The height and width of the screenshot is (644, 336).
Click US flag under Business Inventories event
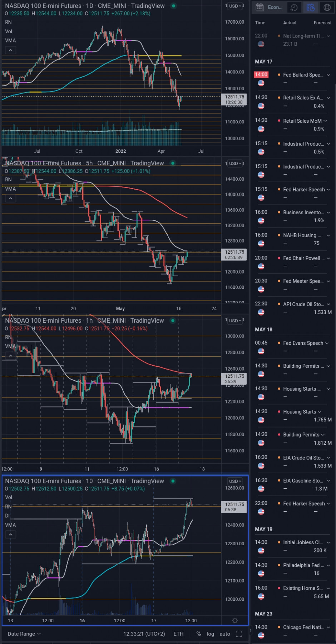click(x=261, y=220)
